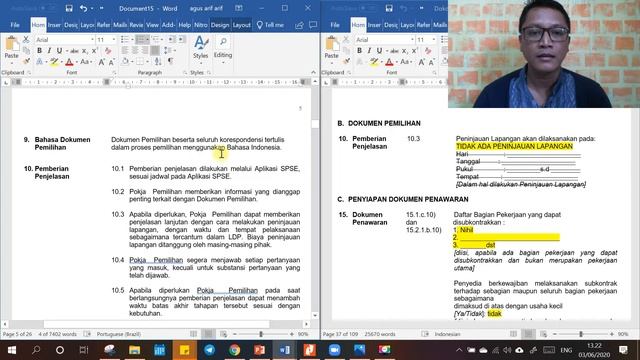Click Copy icon in left window Clipboard group
Screen dimensions: 640x360
(26, 51)
